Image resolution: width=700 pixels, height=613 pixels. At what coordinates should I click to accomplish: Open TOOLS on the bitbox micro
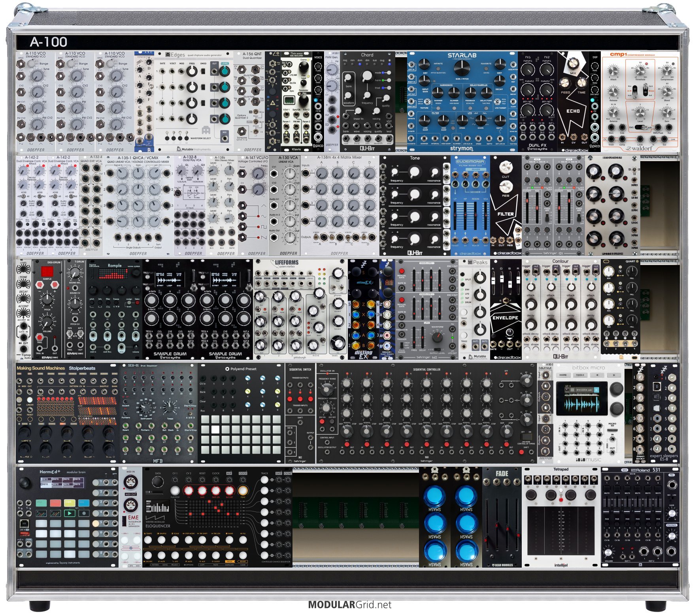(x=580, y=375)
